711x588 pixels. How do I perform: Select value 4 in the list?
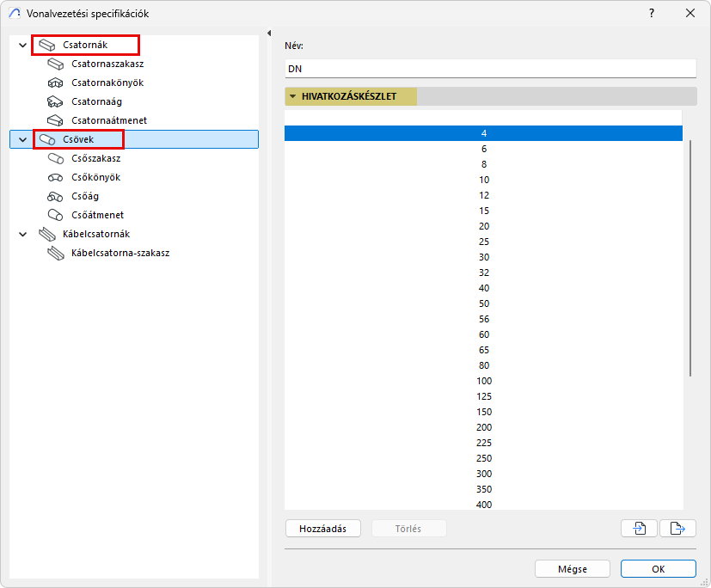point(483,133)
